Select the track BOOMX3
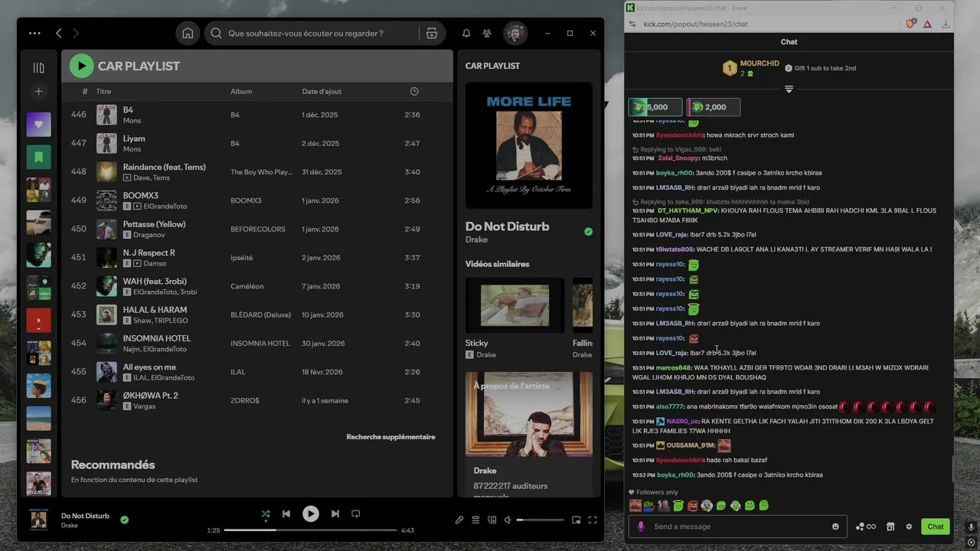The width and height of the screenshot is (980, 551). (x=257, y=201)
